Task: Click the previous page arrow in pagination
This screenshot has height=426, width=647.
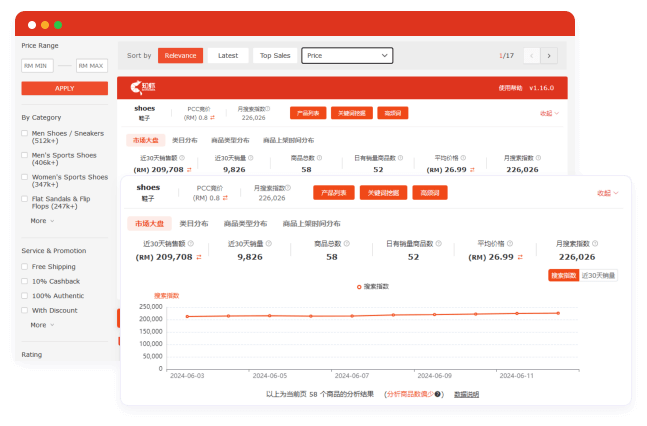Action: 531,56
